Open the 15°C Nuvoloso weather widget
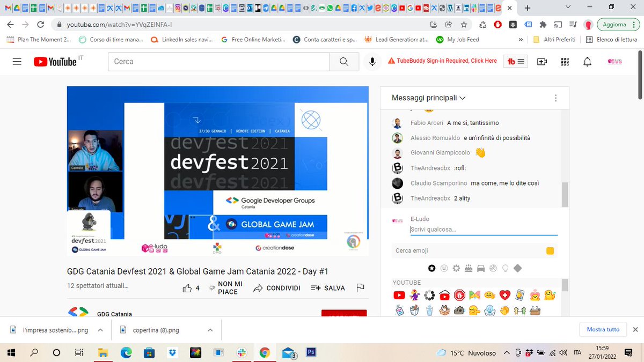The image size is (644, 362). [x=466, y=353]
